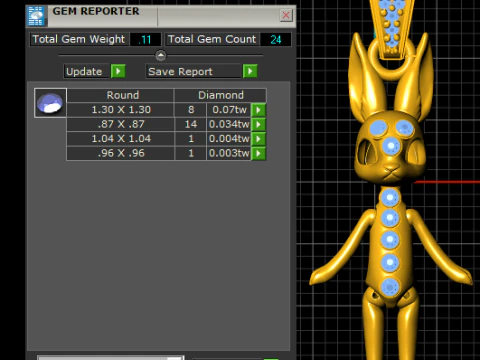Click the green arrow on the 0.003tw row
This screenshot has height=360, width=480.
[258, 153]
